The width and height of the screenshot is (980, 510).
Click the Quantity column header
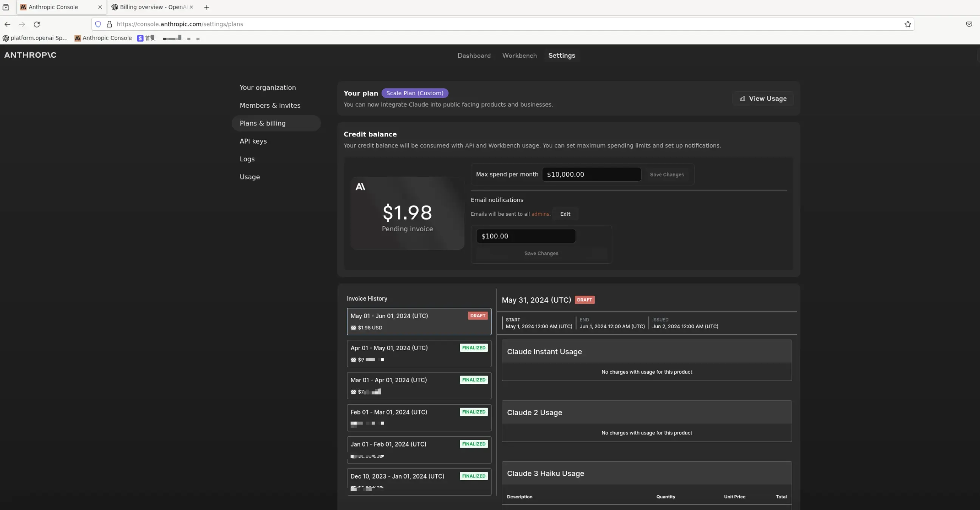[665, 497]
